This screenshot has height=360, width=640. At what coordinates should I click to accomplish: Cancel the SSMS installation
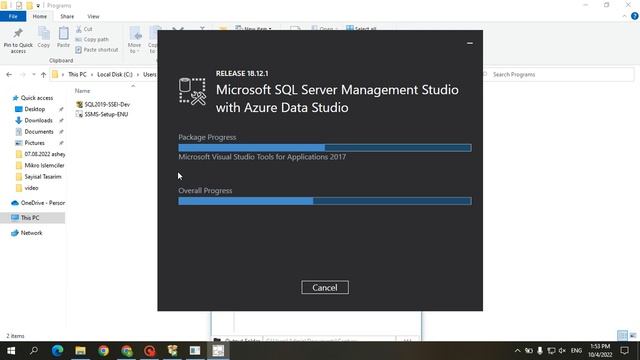pyautogui.click(x=325, y=287)
